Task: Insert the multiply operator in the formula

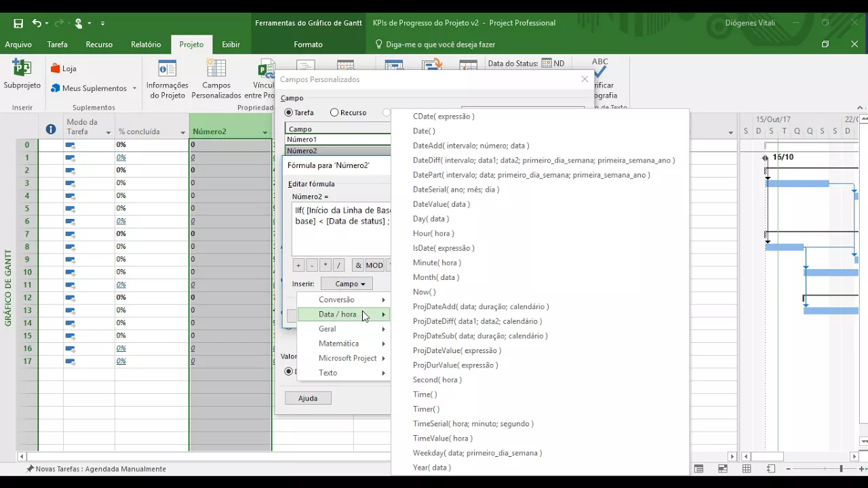Action: tap(325, 265)
